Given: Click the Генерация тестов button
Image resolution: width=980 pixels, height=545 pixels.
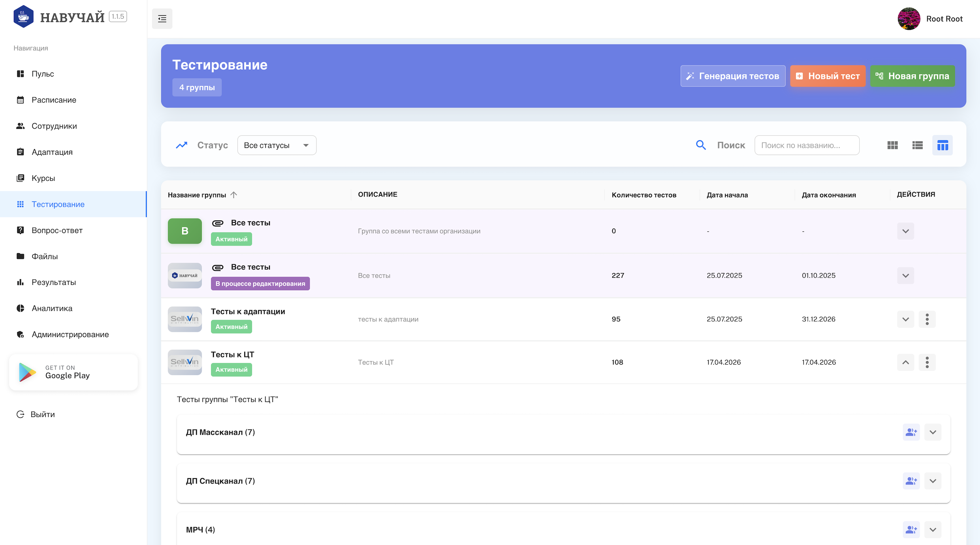Looking at the screenshot, I should pyautogui.click(x=733, y=76).
